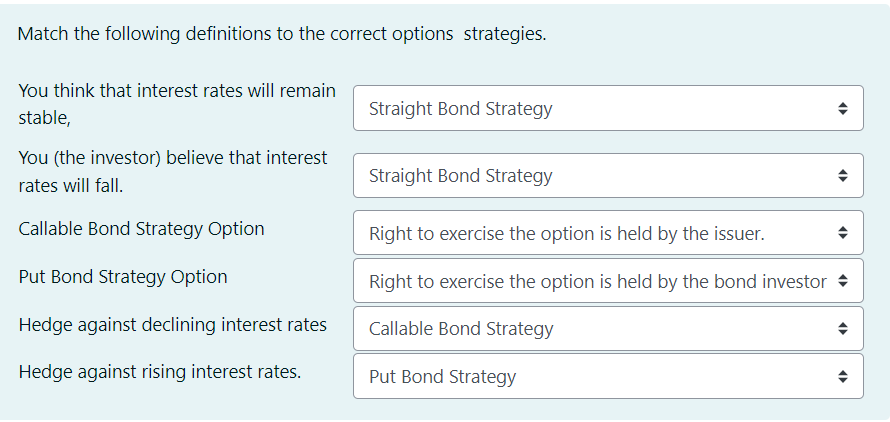This screenshot has height=422, width=890.
Task: Click the 'believe that interest rates will fall' label
Action: (x=173, y=172)
